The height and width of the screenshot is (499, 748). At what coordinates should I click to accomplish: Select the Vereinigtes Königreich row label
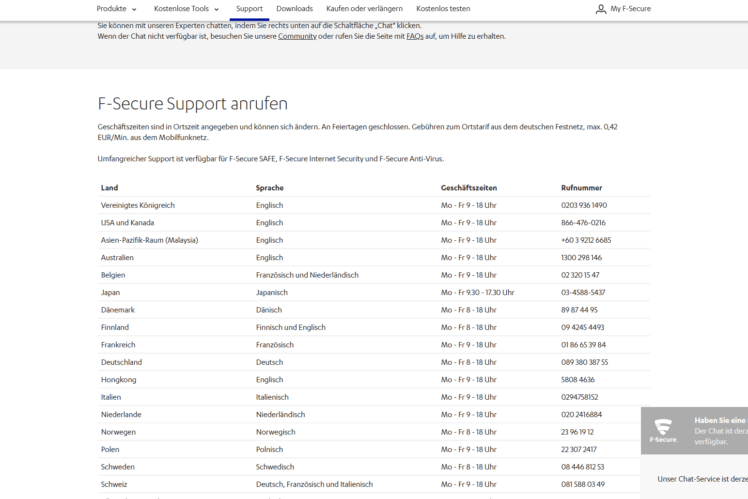[138, 205]
